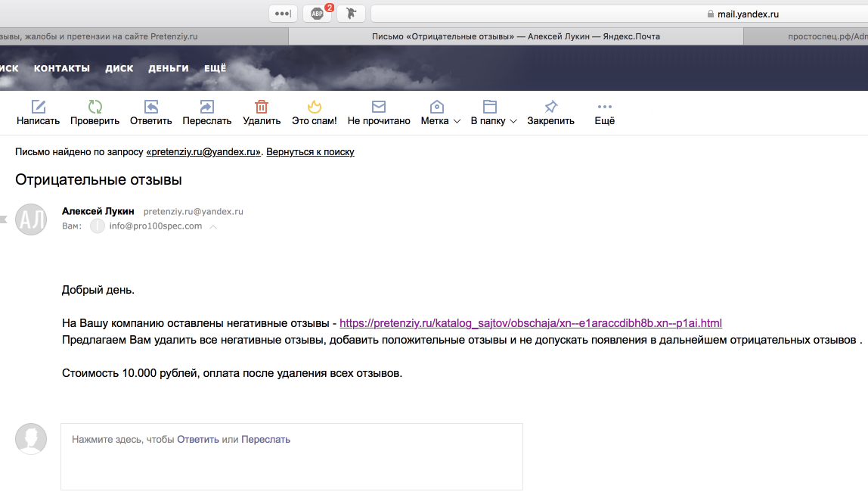
Task: Reply using the Ответить toolbar icon
Action: coord(150,107)
